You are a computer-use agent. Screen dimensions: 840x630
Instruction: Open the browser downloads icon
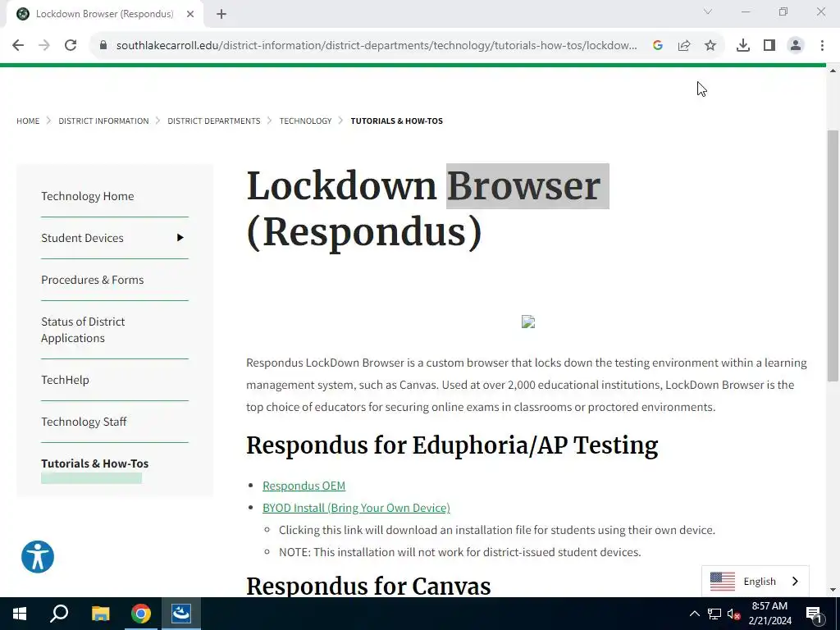point(743,45)
